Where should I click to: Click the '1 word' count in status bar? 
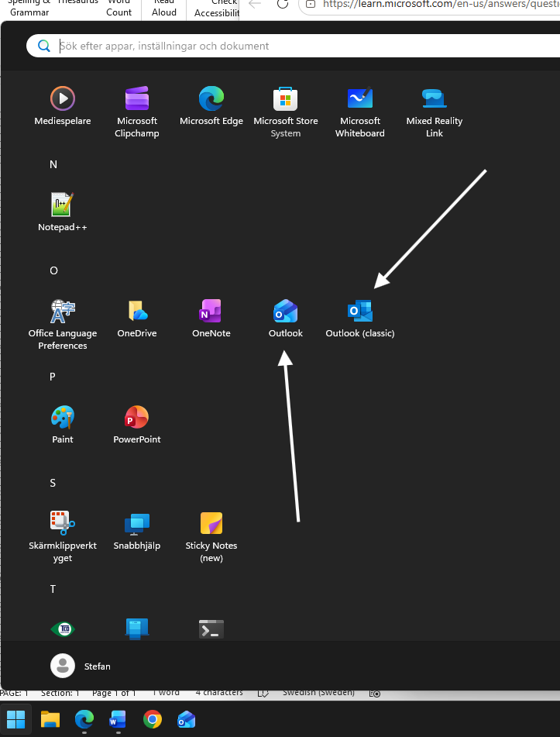coord(166,693)
